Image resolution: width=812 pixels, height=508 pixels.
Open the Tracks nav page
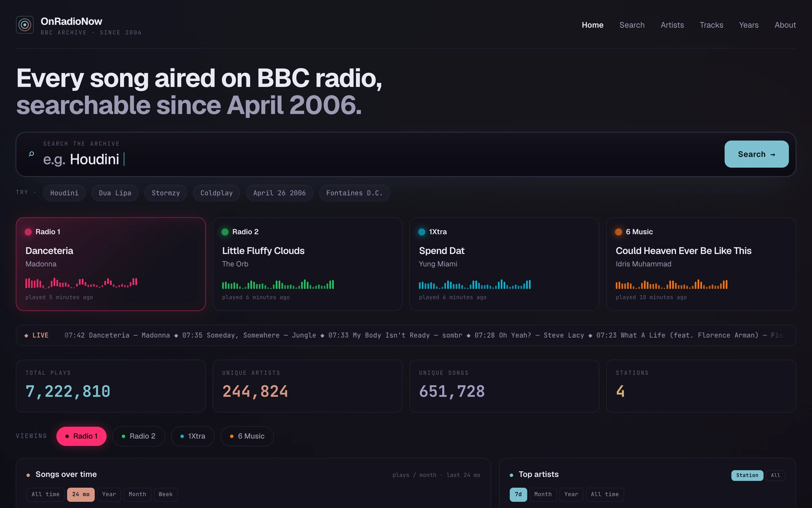(712, 25)
